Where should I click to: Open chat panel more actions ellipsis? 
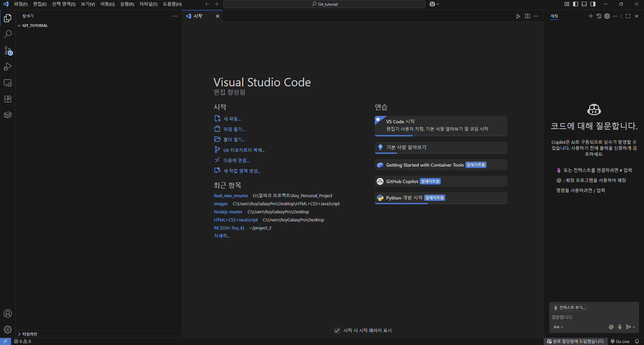pos(615,16)
